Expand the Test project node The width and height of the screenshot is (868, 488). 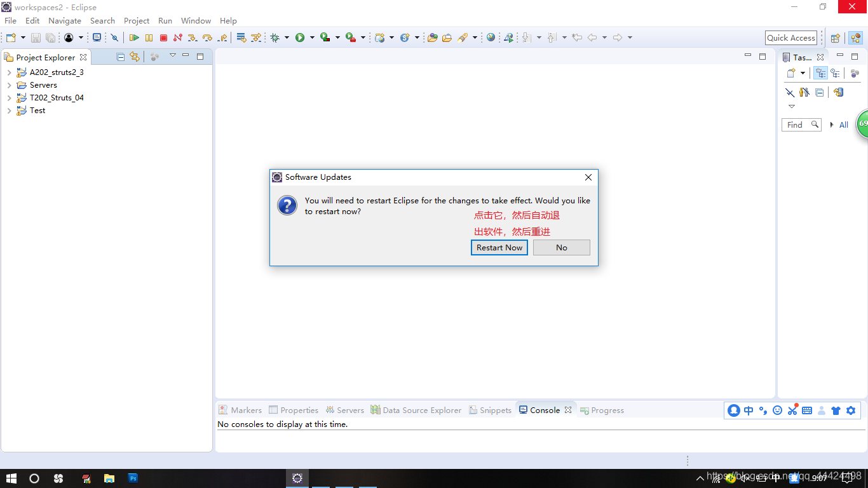coord(9,111)
